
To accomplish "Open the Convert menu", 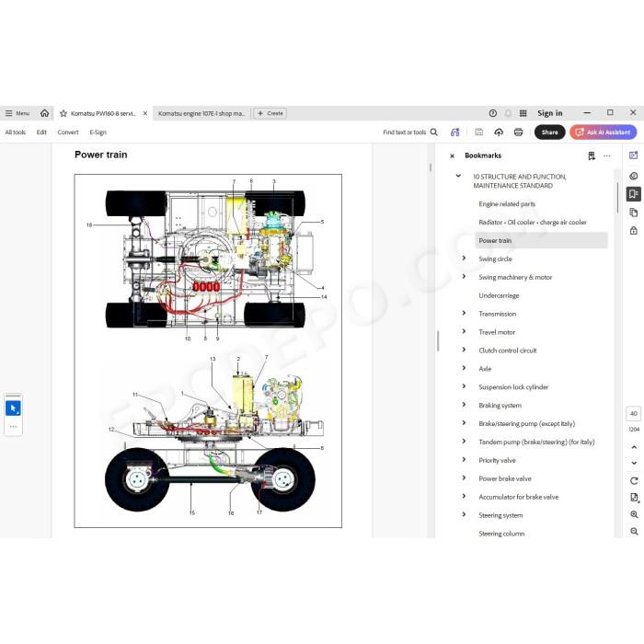I will point(68,132).
